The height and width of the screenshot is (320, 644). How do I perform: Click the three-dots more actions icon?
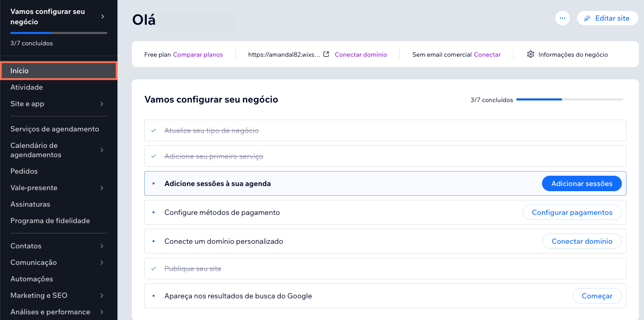click(x=563, y=18)
